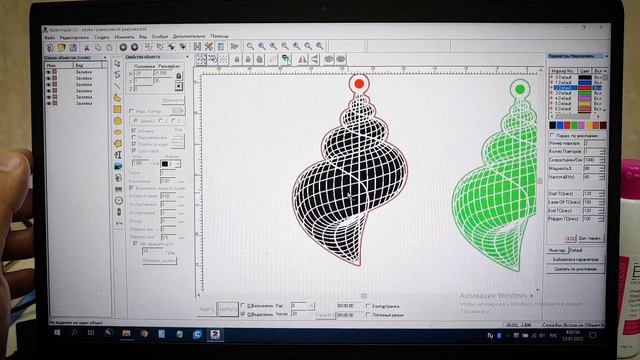Click the green swatch in the color palette
The width and height of the screenshot is (640, 360).
click(x=574, y=125)
